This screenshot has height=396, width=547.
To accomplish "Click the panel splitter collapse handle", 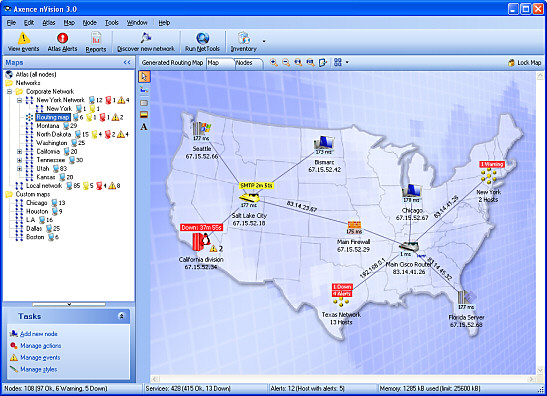I will coord(69,304).
